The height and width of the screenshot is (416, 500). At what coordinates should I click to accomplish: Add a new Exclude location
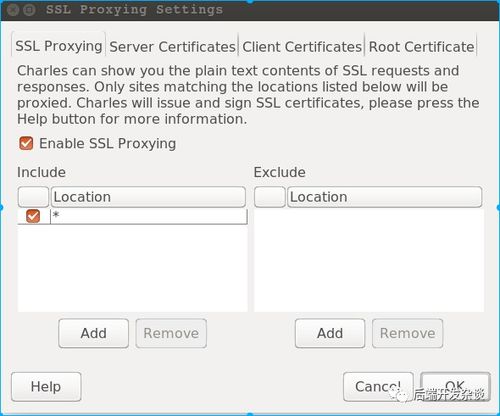point(330,333)
